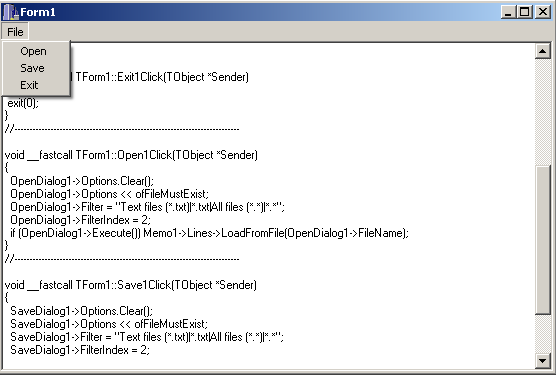Click the Save1Click function declaration line
The width and height of the screenshot is (556, 375).
tap(130, 285)
